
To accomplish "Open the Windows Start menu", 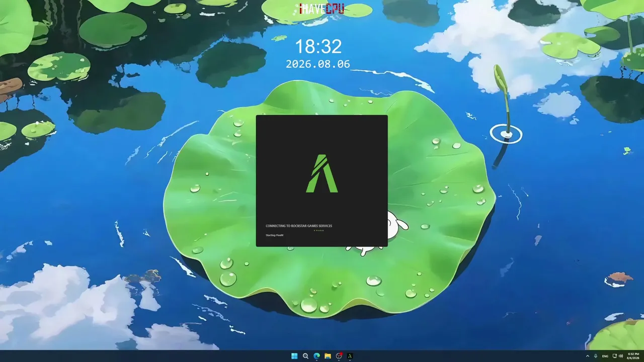I will point(294,356).
